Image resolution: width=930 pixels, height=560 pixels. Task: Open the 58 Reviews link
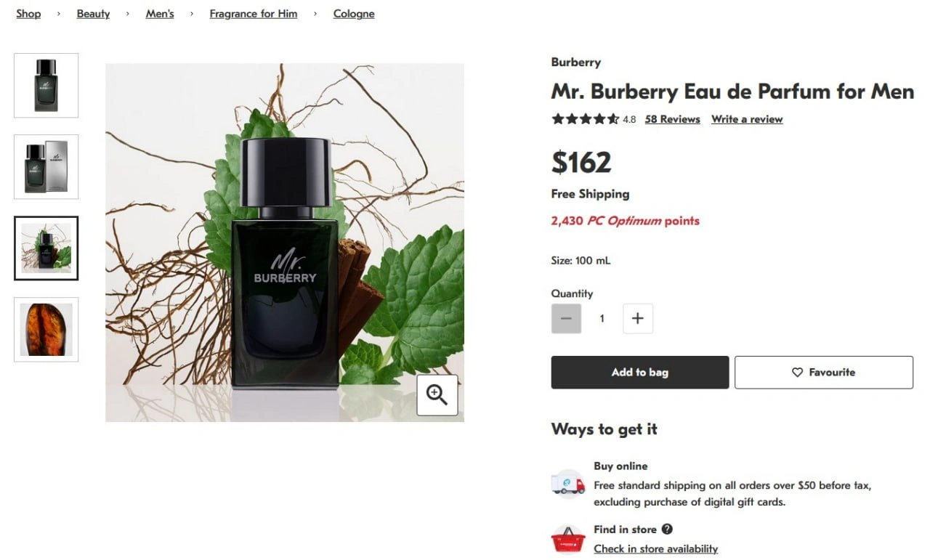pos(672,119)
